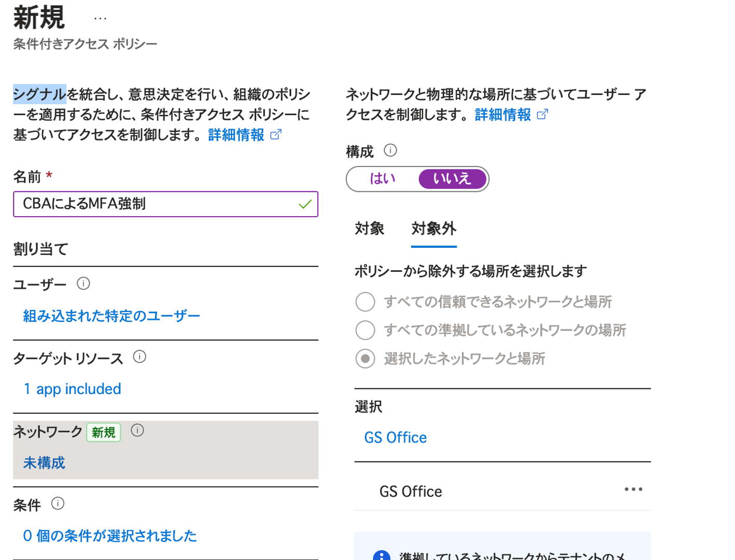Open the 組み込まれた特定のユーザー link
Viewport: 735px width, 560px height.
tap(110, 315)
